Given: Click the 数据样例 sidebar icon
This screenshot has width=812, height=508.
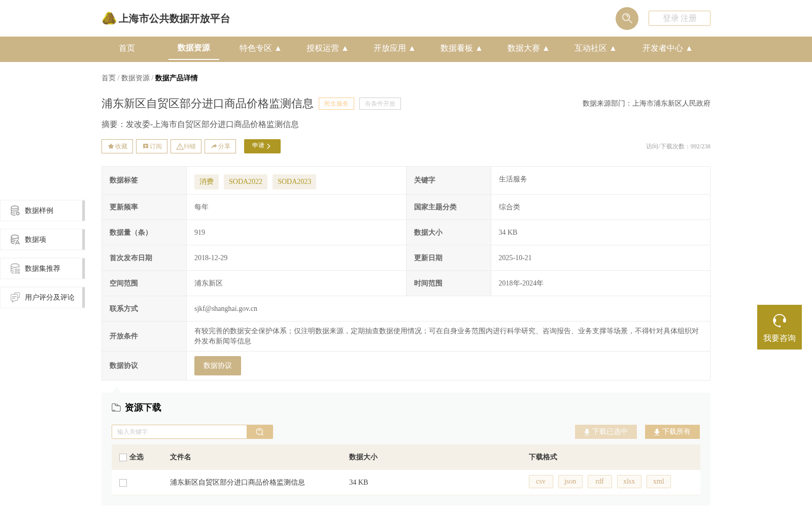Looking at the screenshot, I should 15,210.
